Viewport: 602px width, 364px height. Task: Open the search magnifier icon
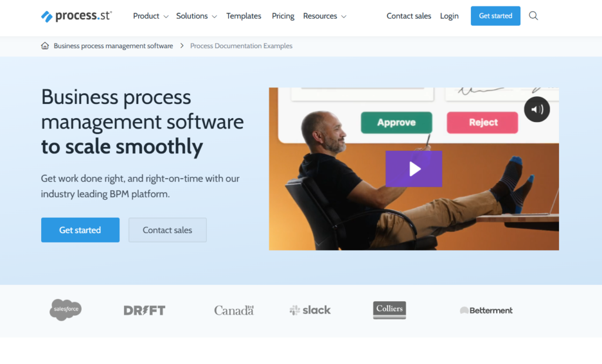point(533,16)
